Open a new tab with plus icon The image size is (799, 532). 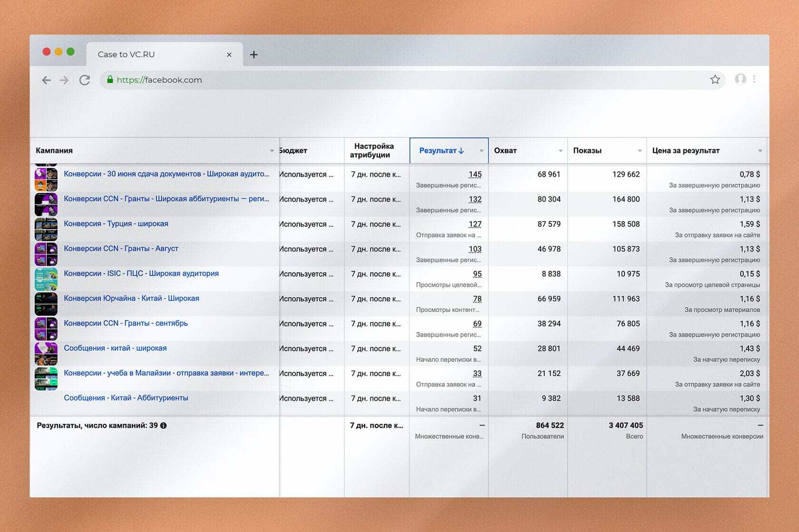coord(254,55)
